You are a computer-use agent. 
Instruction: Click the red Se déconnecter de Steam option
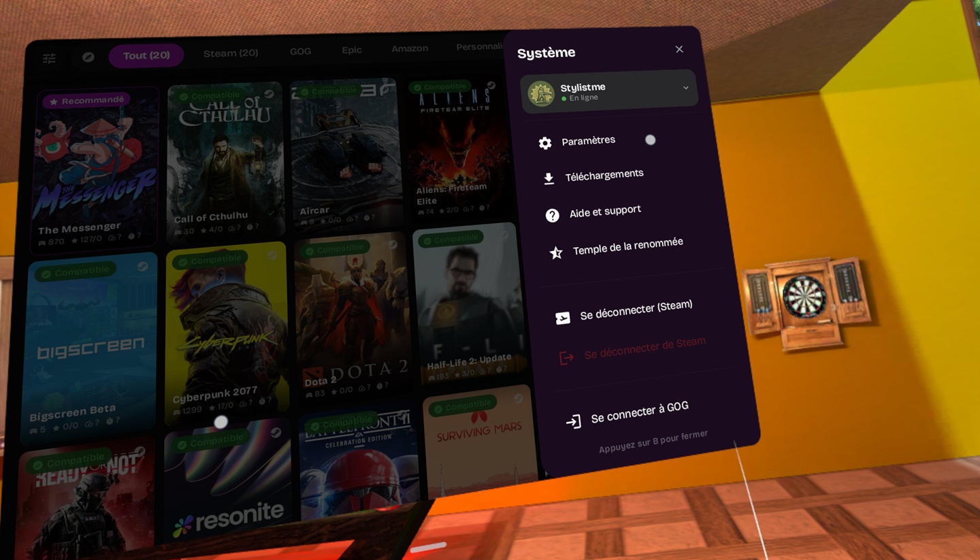(632, 350)
